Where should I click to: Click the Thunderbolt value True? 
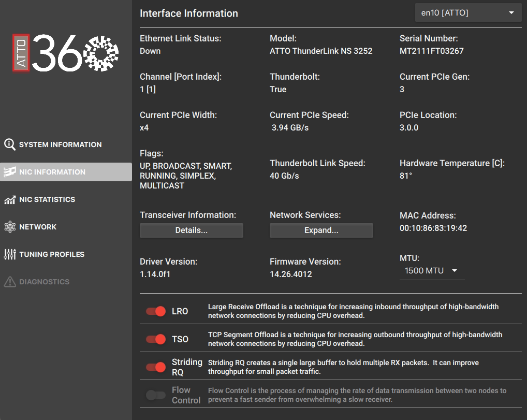click(x=278, y=90)
